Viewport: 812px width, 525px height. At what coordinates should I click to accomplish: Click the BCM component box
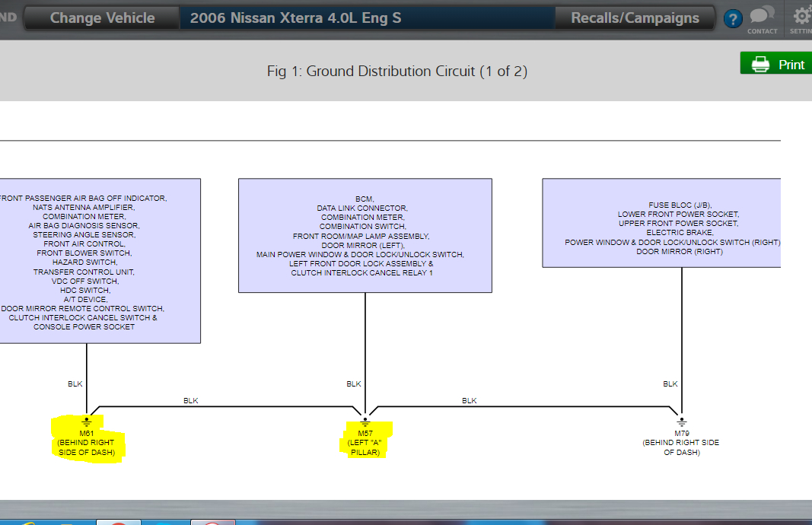(x=365, y=236)
